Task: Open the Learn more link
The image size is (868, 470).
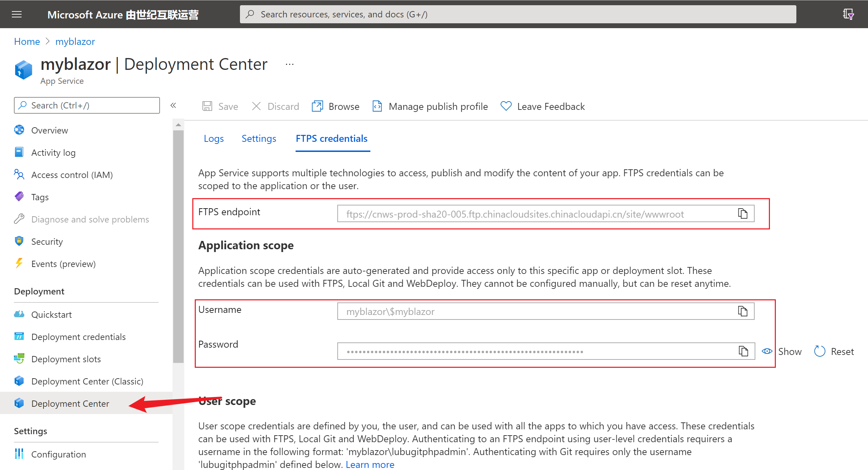Action: tap(370, 464)
